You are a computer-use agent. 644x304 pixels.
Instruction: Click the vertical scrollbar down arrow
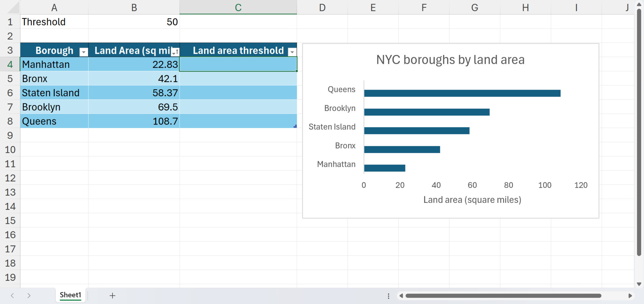(639, 284)
